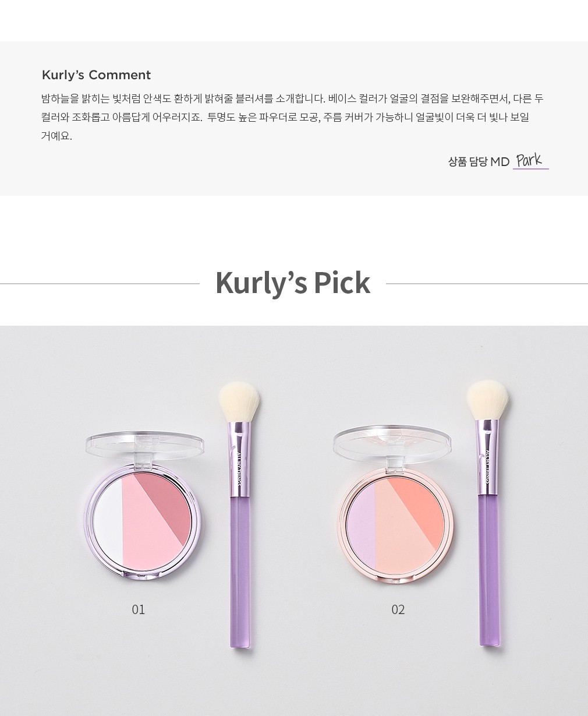Click the 02 number label
The image size is (588, 716).
(x=398, y=609)
